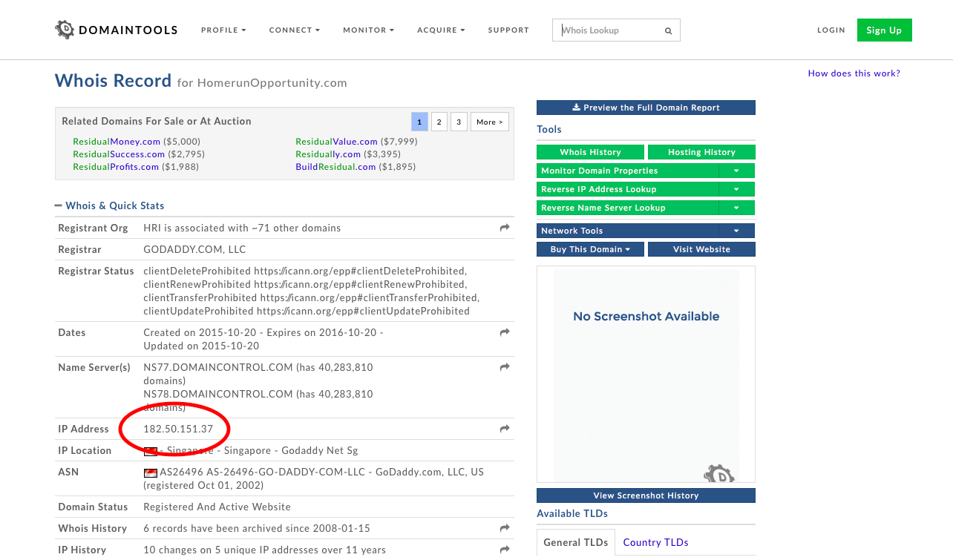Click HRI associated domains text
The width and height of the screenshot is (953, 560).
(x=242, y=228)
